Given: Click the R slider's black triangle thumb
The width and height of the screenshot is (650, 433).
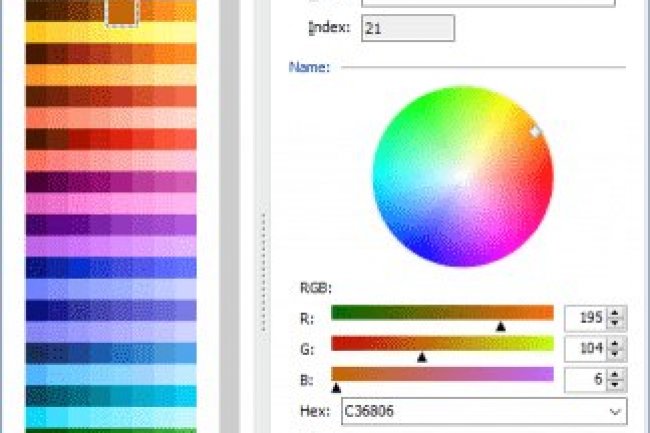Looking at the screenshot, I should point(501,325).
